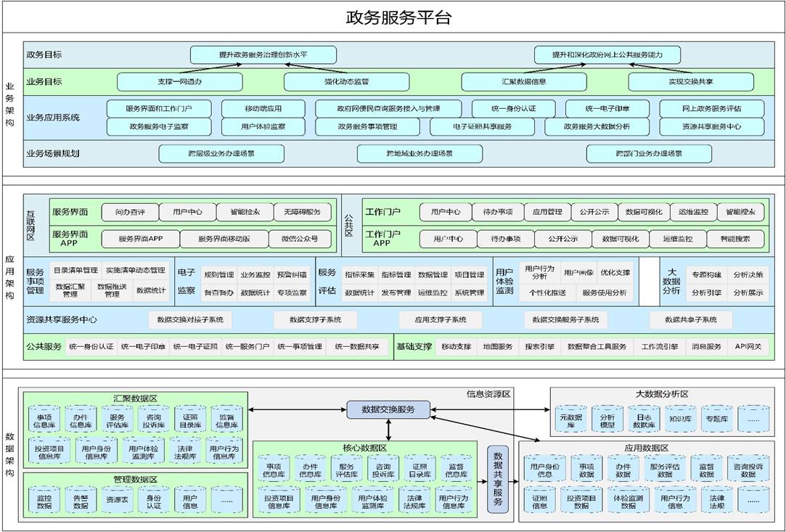Select the API网关 cell
Viewport: 786px width, 532px height.
tap(748, 346)
